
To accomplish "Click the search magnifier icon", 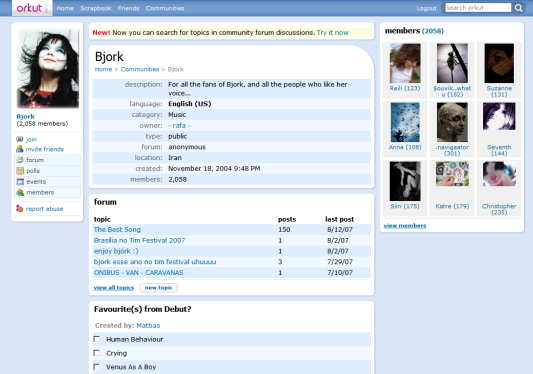I will 518,8.
